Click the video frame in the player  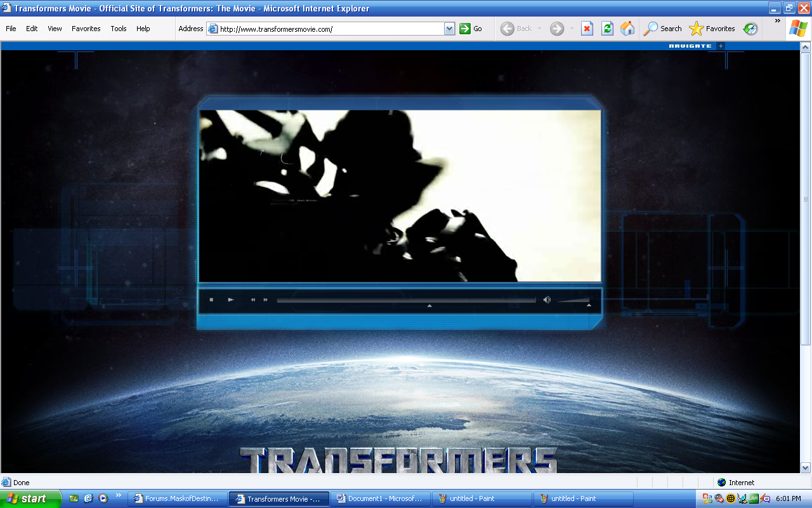point(400,196)
